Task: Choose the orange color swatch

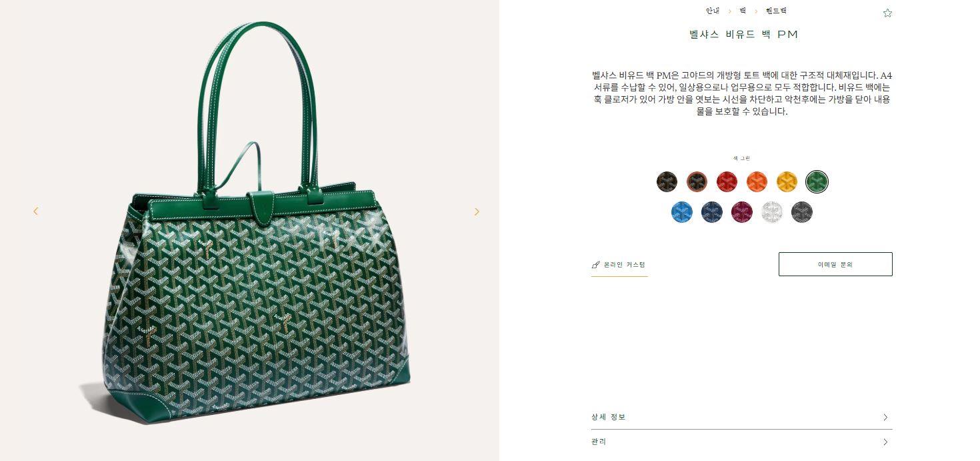Action: (757, 181)
